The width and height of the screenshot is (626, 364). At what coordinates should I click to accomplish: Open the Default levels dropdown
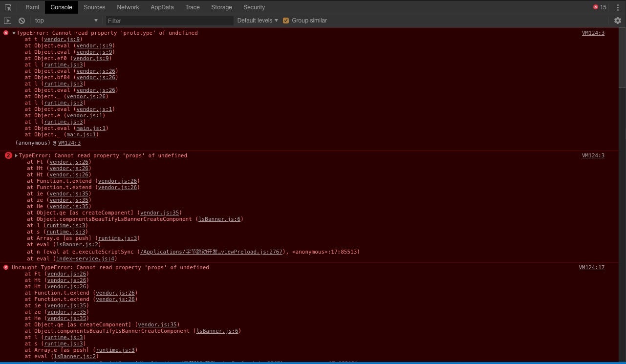tap(258, 21)
